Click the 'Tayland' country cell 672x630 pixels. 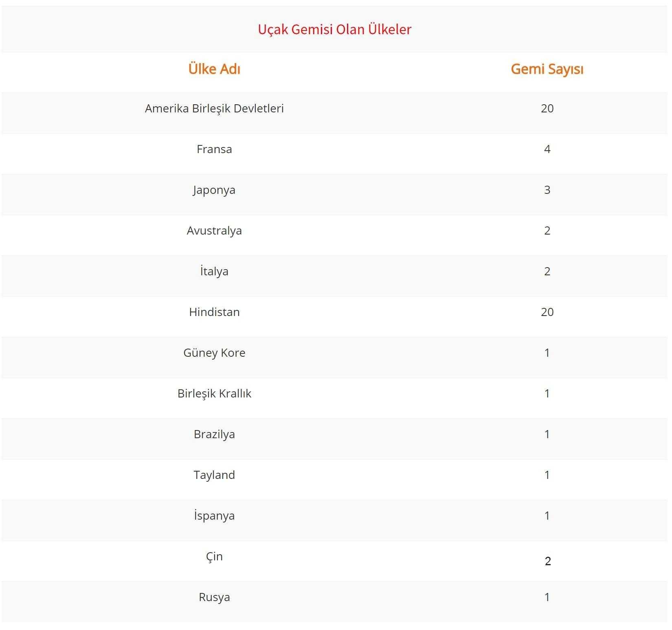point(214,475)
